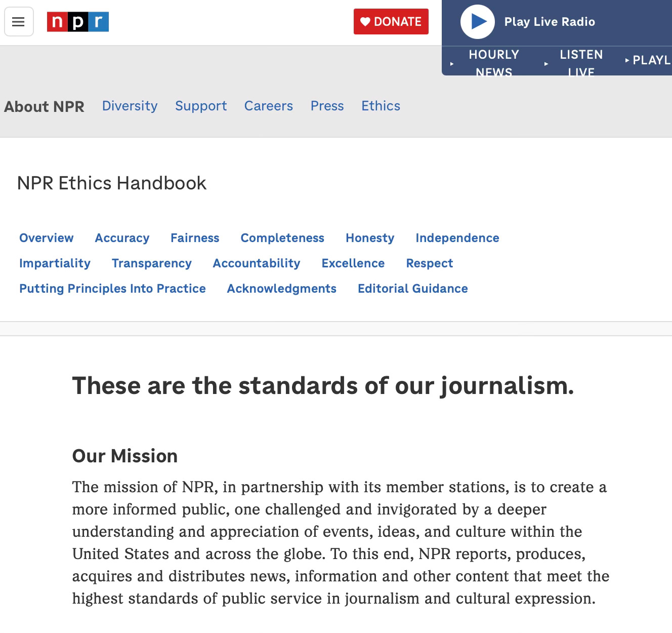
Task: Go to the Fairness section
Action: click(195, 238)
